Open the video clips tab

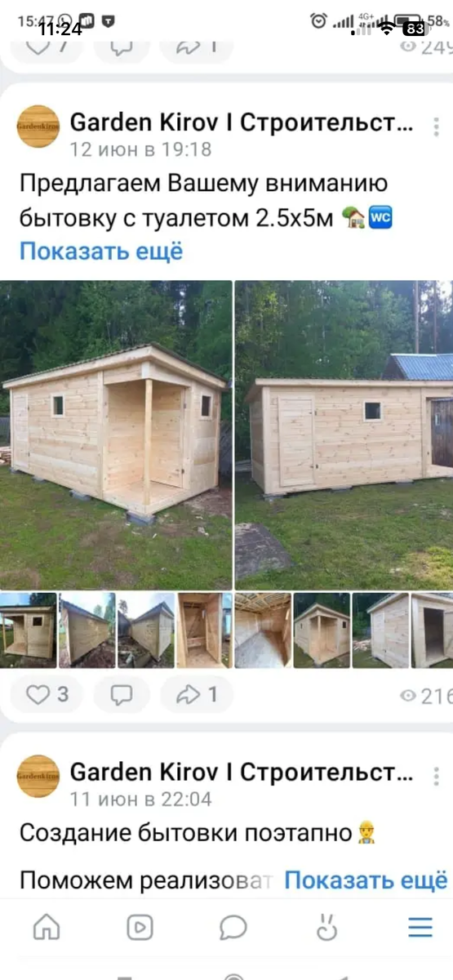(x=140, y=927)
